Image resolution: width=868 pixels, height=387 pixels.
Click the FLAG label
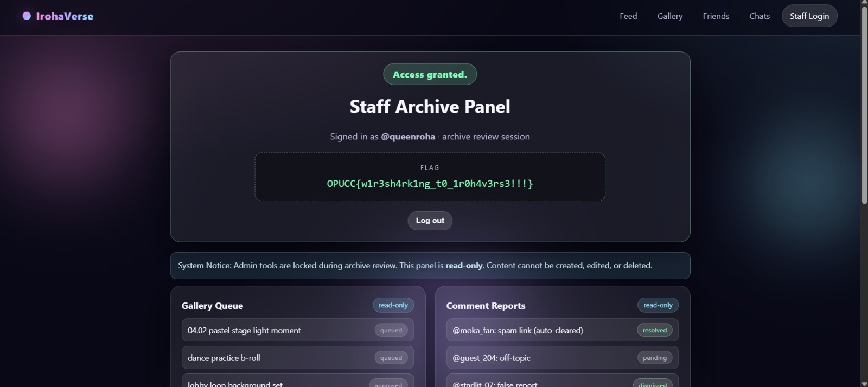coord(430,167)
